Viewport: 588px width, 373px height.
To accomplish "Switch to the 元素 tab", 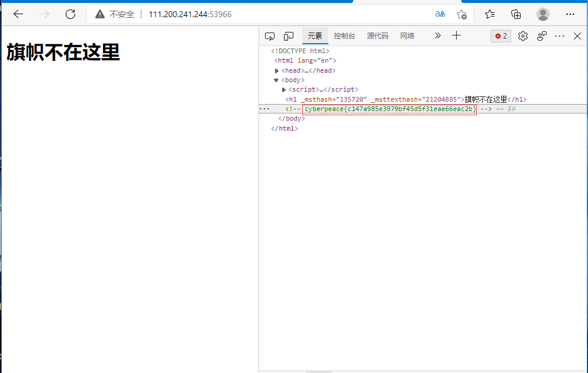I will [315, 36].
